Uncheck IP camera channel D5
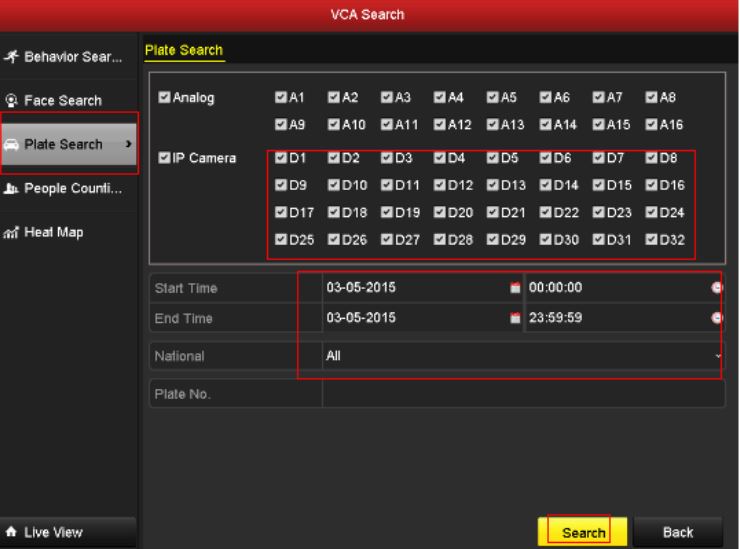Screen dimensions: 740x549 coord(492,158)
